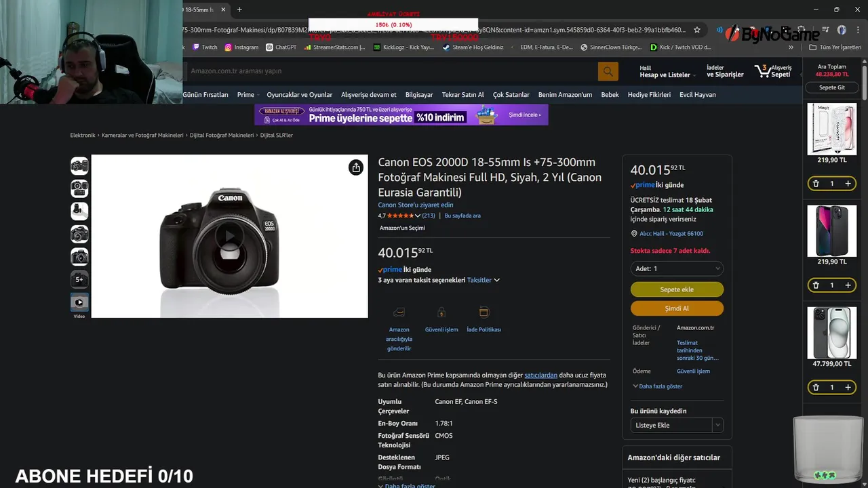This screenshot has width=868, height=488.
Task: Click the İade Politikası box icon
Action: pos(484,312)
